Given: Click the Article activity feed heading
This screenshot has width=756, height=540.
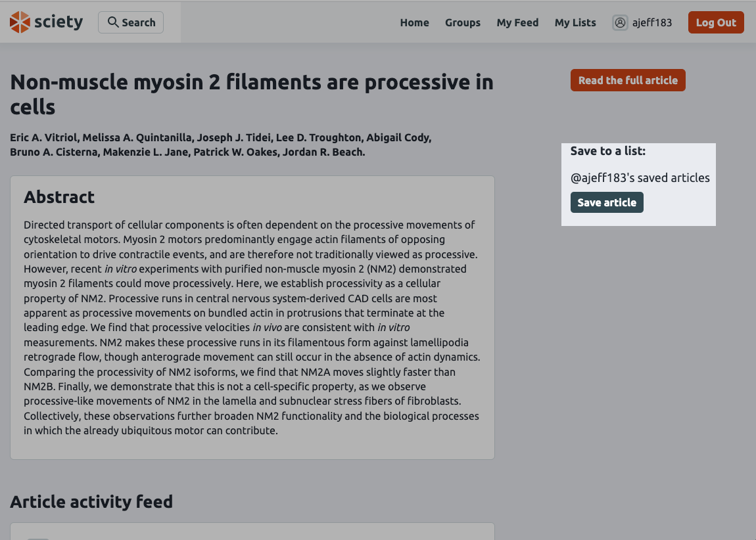Looking at the screenshot, I should click(91, 501).
